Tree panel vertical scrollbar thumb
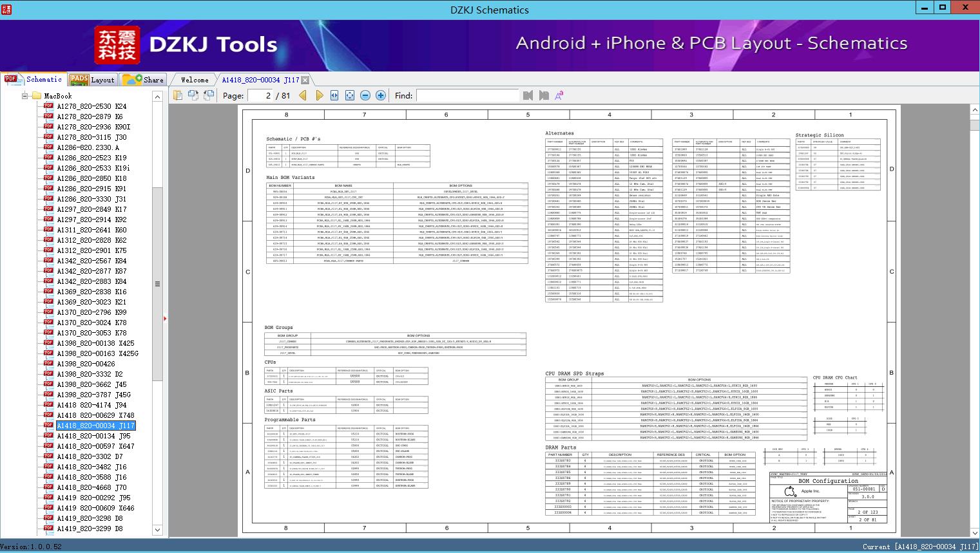Image resolution: width=980 pixels, height=553 pixels. pos(157,283)
